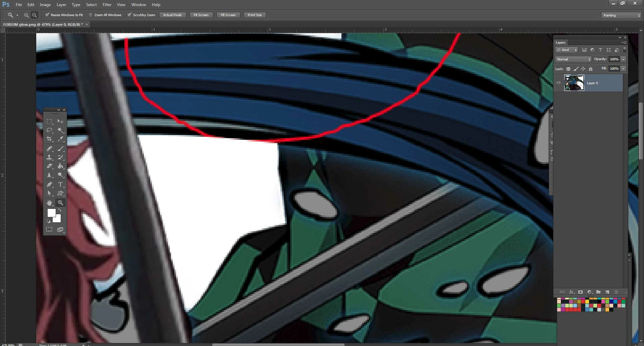The width and height of the screenshot is (644, 346).
Task: Select the Sharpen tool
Action: pyautogui.click(x=49, y=175)
